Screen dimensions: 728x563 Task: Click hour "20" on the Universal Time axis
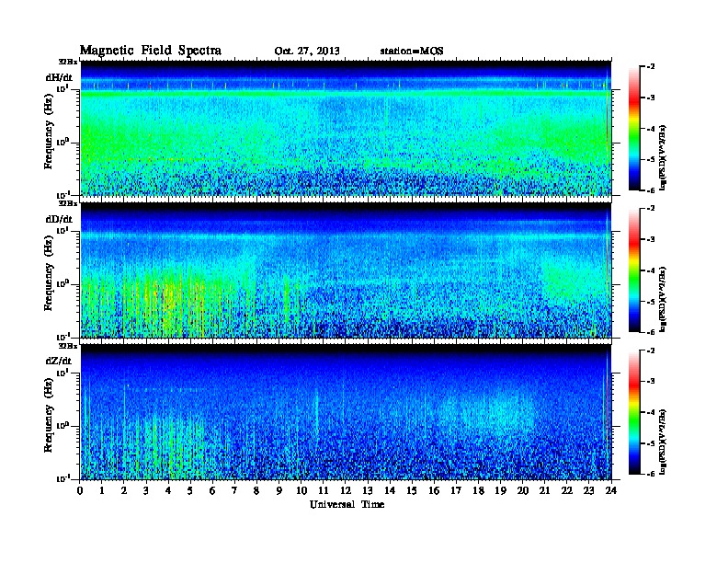[523, 491]
